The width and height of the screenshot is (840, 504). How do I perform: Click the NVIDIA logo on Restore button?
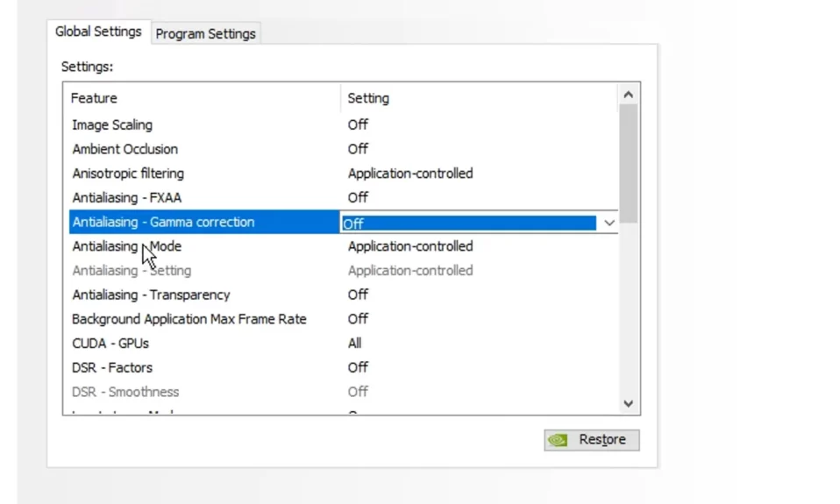[558, 440]
